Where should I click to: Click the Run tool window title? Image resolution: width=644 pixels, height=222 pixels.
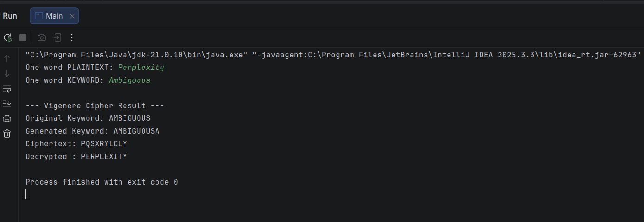10,16
